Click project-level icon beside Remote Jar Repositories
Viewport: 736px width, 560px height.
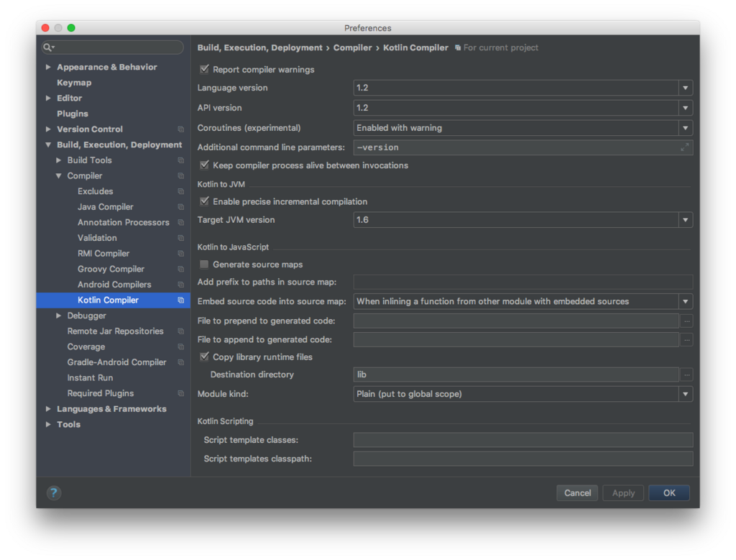point(180,331)
